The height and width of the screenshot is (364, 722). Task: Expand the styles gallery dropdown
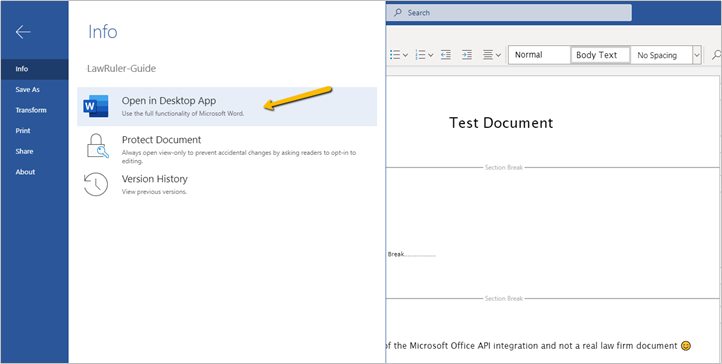click(697, 55)
